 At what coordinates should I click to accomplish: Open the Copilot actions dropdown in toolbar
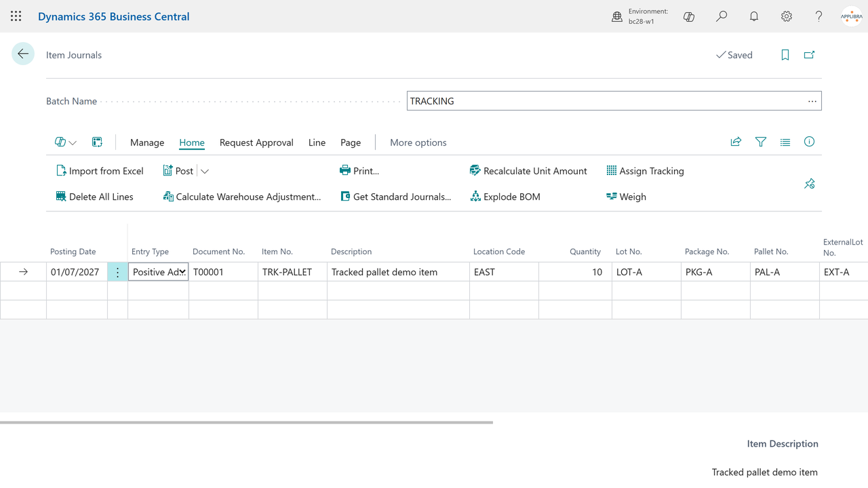pyautogui.click(x=66, y=142)
